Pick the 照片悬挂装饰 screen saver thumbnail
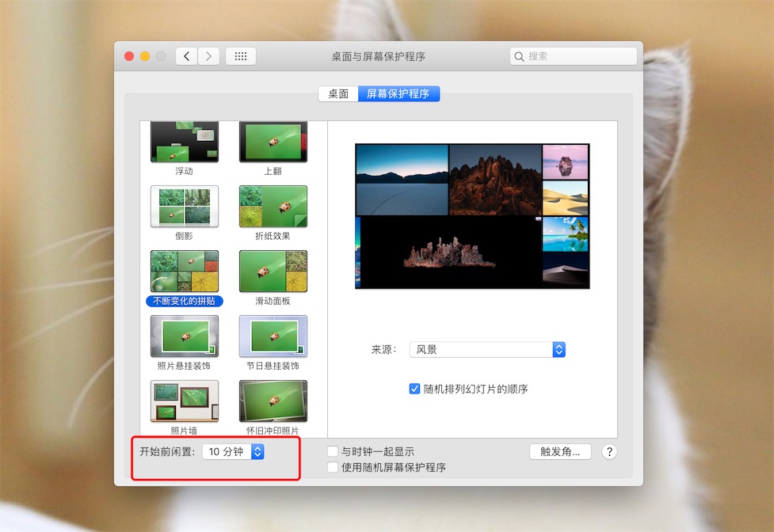The height and width of the screenshot is (532, 774). pyautogui.click(x=184, y=336)
